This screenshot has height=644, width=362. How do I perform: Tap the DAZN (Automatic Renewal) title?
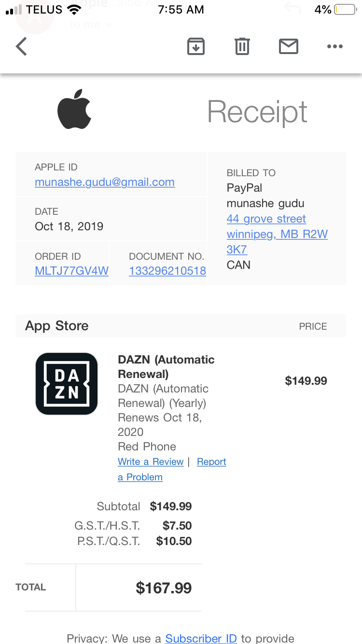[166, 366]
